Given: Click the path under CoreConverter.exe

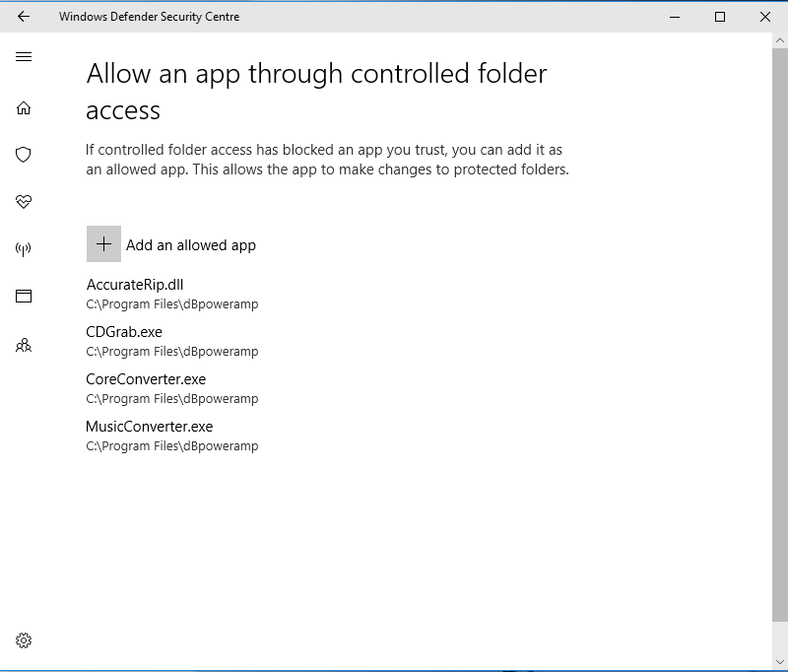Looking at the screenshot, I should (x=171, y=399).
